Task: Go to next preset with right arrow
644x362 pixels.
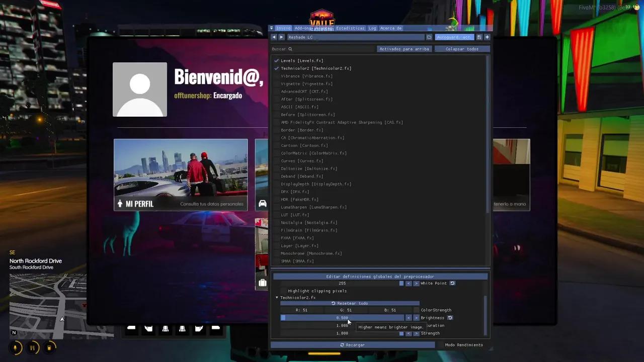Action: (x=281, y=37)
